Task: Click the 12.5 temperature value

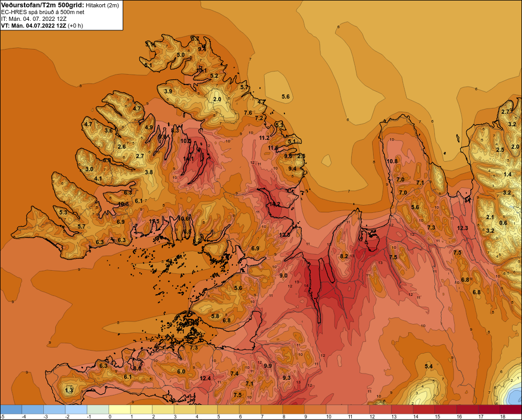Action: point(284,235)
